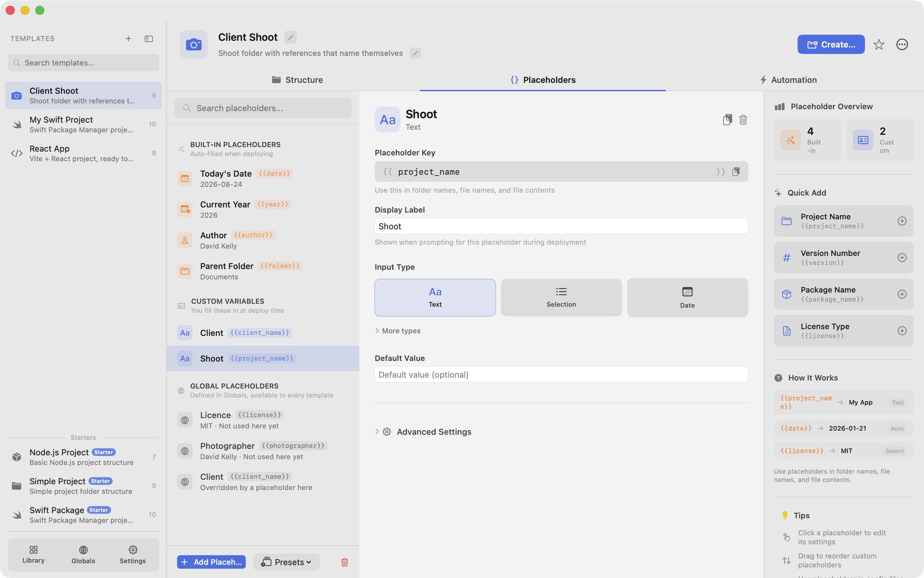Screen dimensions: 924x578
Task: Delete the Shoot placeholder with trash icon
Action: (743, 120)
